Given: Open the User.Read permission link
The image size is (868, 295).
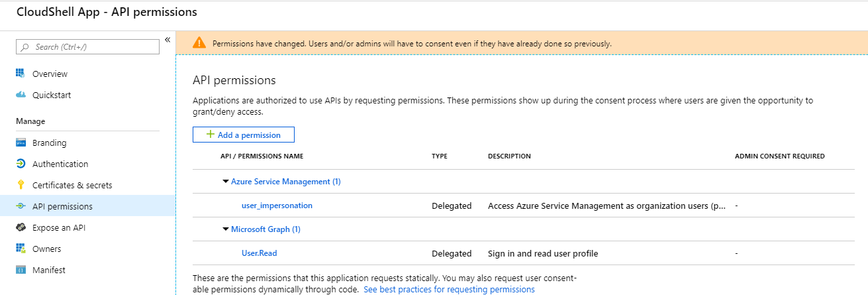Looking at the screenshot, I should pos(259,253).
